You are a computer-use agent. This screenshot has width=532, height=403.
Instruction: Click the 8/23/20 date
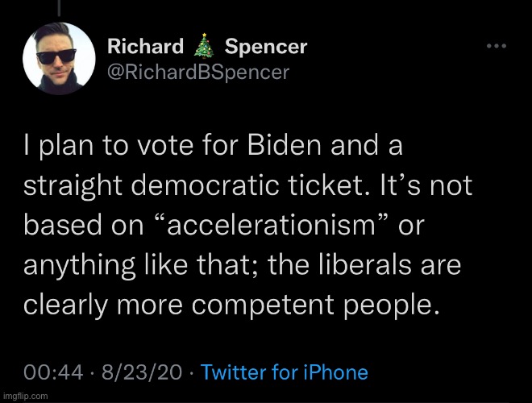[142, 372]
